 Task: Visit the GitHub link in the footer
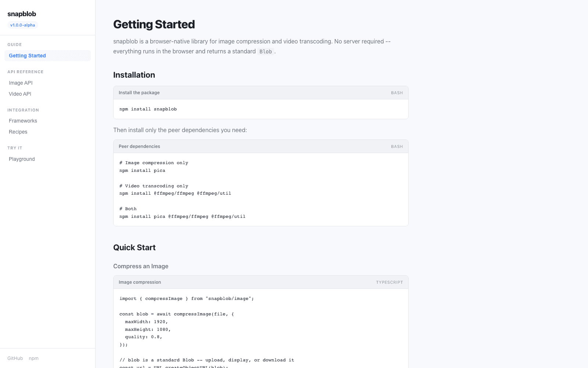[x=15, y=358]
